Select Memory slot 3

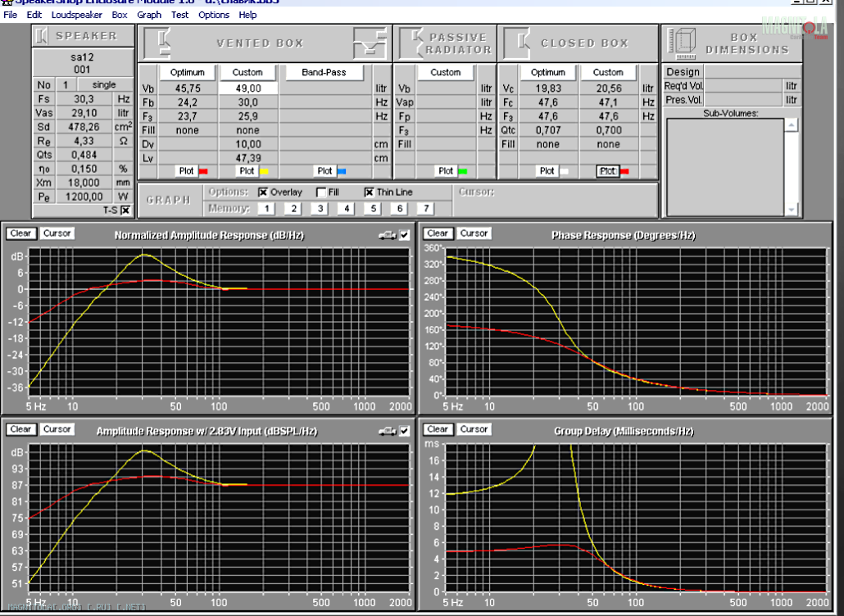tap(320, 209)
